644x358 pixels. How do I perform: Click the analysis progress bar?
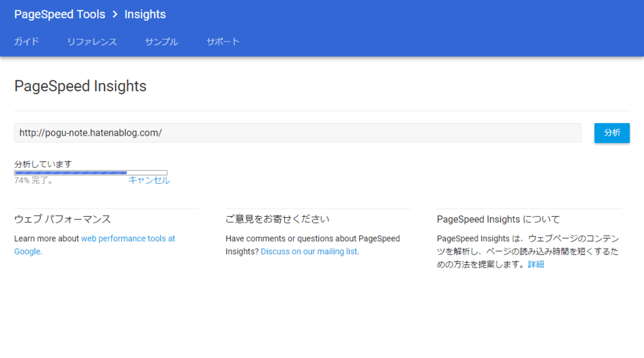pyautogui.click(x=91, y=173)
